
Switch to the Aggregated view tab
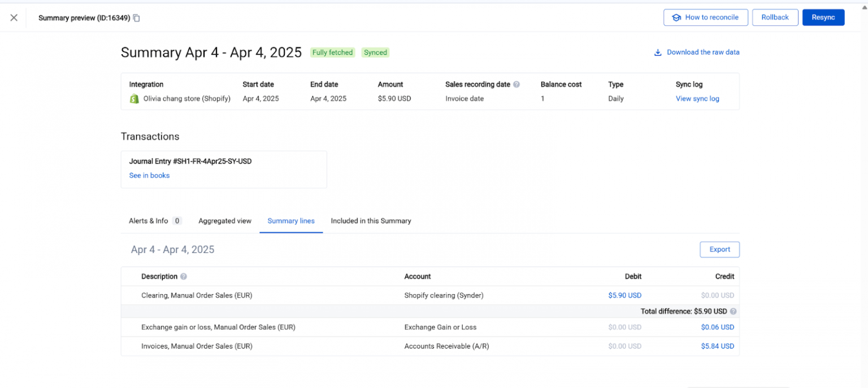pos(224,221)
